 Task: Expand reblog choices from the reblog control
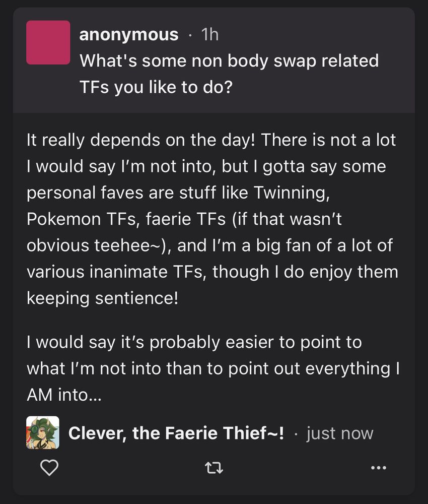tap(214, 468)
